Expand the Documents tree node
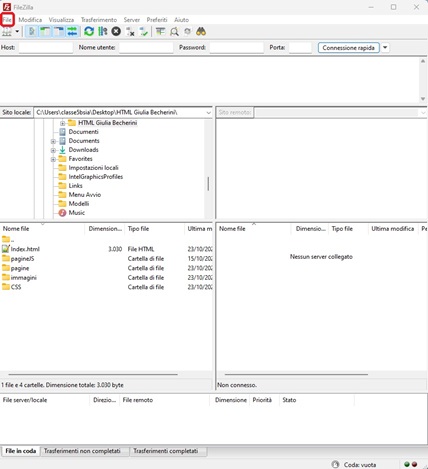Image resolution: width=428 pixels, height=469 pixels. point(53,141)
